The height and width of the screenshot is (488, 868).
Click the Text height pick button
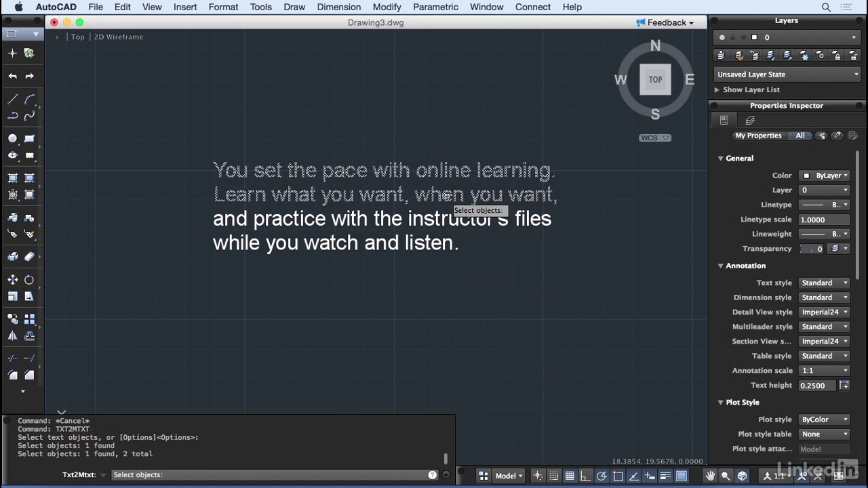844,385
